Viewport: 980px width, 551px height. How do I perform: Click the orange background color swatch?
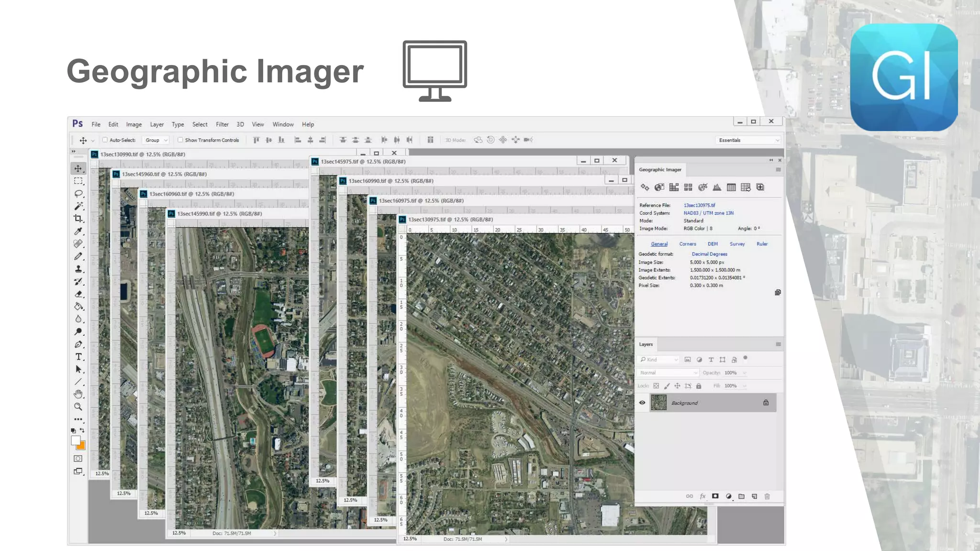82,446
